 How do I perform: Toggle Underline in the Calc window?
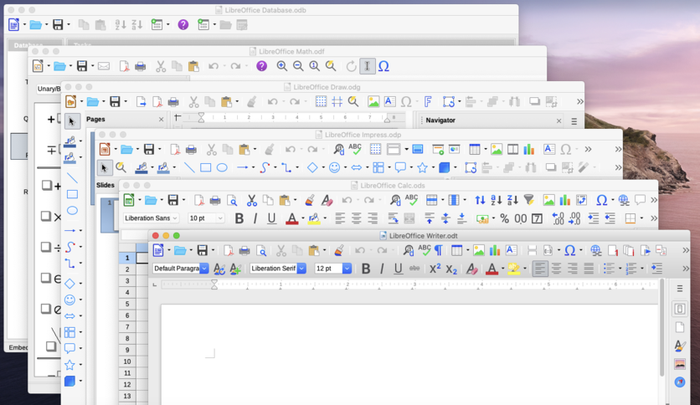click(x=271, y=218)
